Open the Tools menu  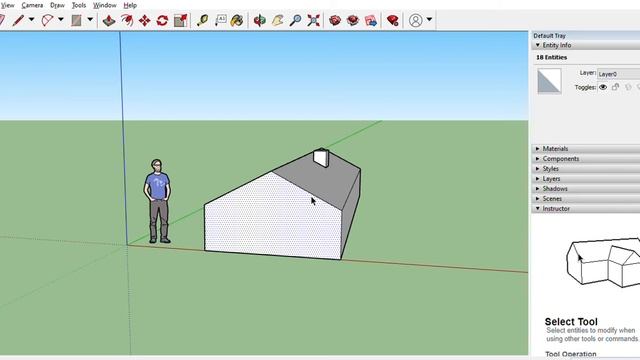79,5
